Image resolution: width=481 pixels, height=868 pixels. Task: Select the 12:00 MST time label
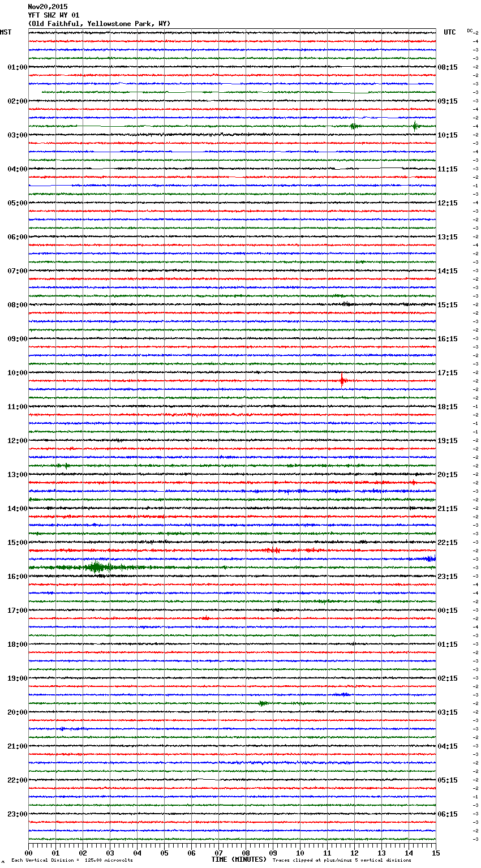(18, 441)
